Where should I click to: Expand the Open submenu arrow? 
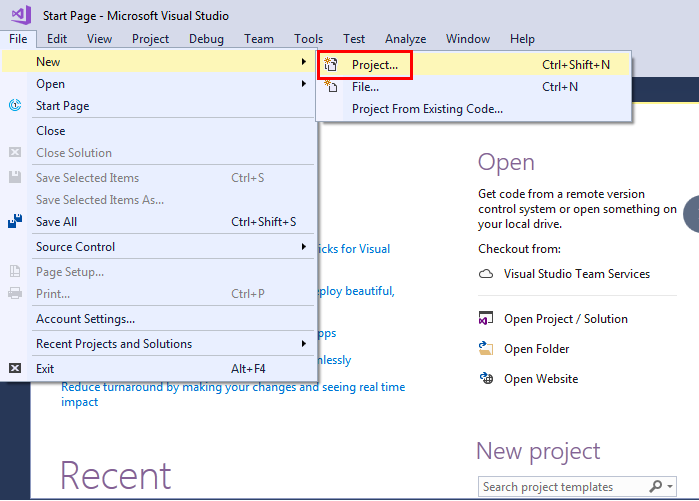coord(304,84)
